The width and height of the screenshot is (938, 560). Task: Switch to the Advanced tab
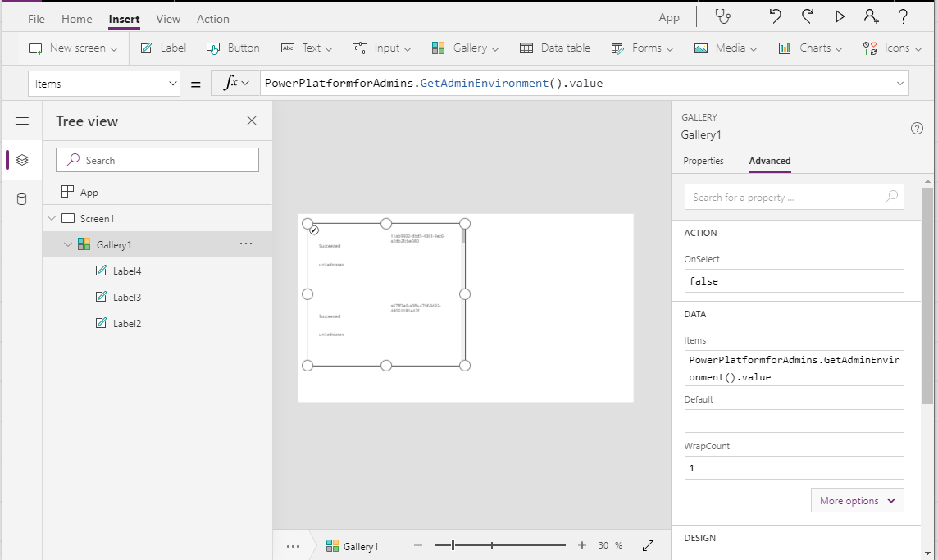tap(770, 161)
